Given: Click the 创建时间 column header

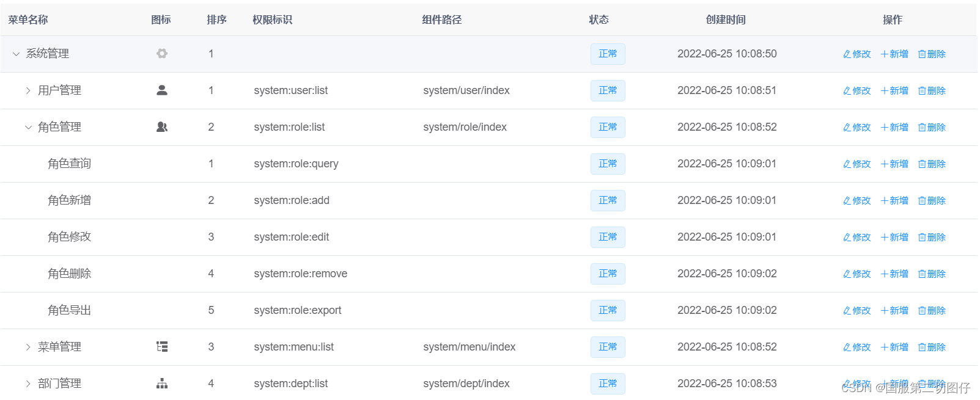Looking at the screenshot, I should pos(726,20).
